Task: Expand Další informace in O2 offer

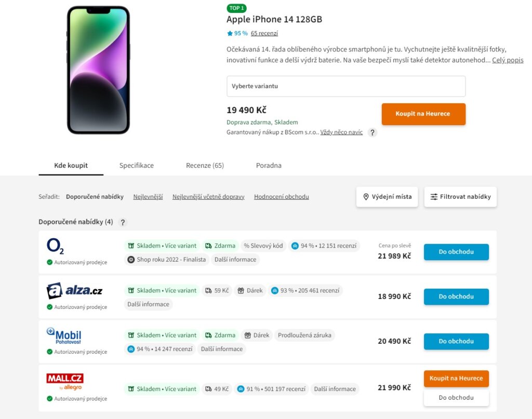Action: 235,259
